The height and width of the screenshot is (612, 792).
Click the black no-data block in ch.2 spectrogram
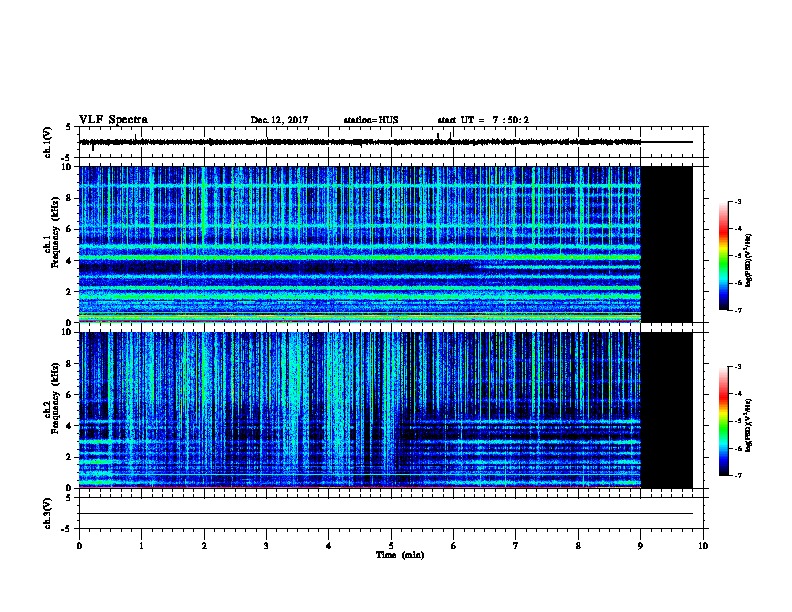(666, 410)
